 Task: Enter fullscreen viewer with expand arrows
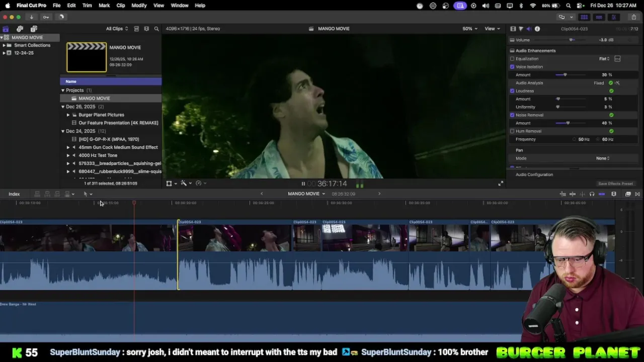[x=501, y=184]
